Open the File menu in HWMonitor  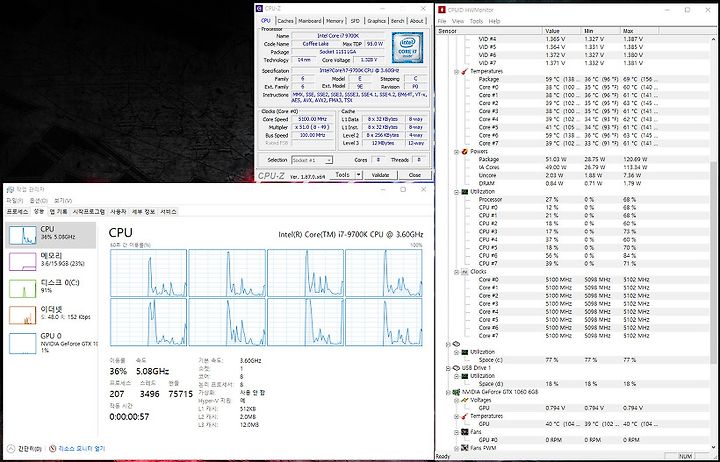[442, 21]
